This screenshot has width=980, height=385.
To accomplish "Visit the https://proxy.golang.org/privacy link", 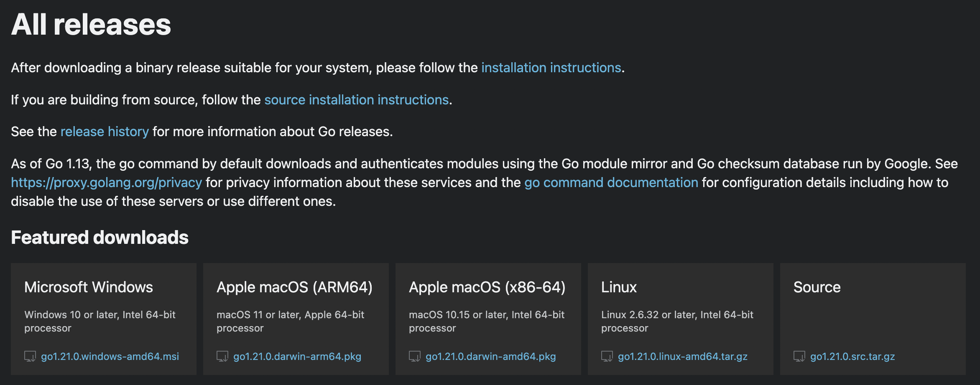I will click(x=106, y=182).
